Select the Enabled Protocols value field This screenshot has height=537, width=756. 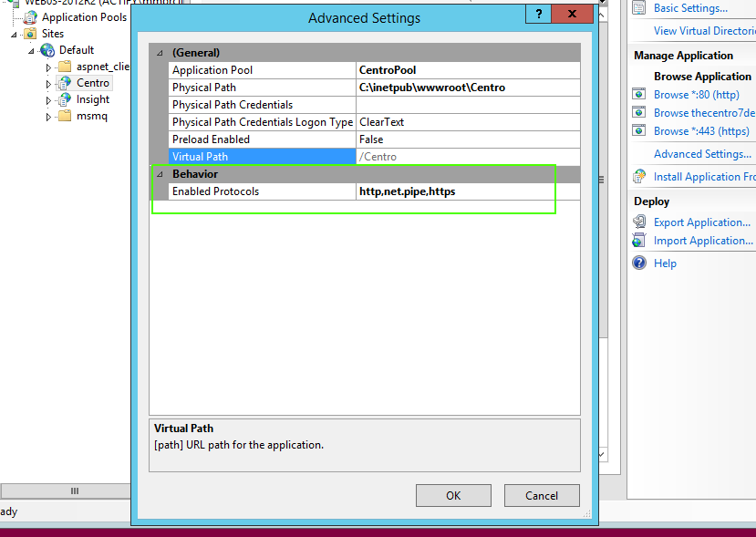tap(468, 191)
